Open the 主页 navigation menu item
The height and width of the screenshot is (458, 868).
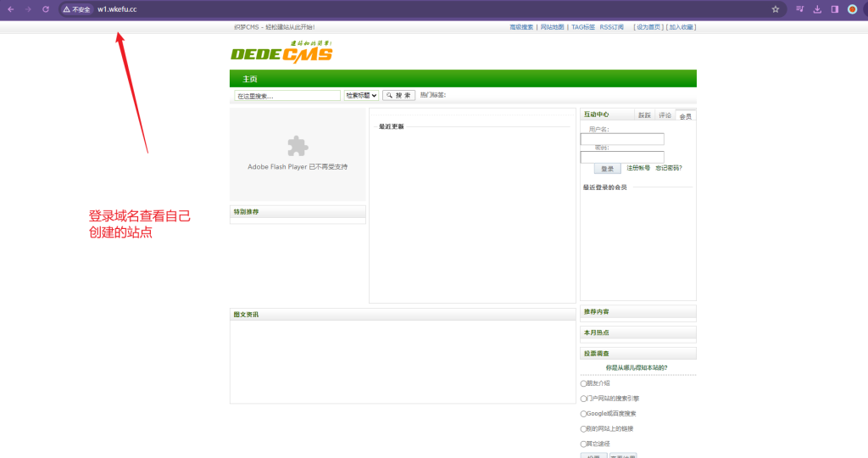(250, 79)
